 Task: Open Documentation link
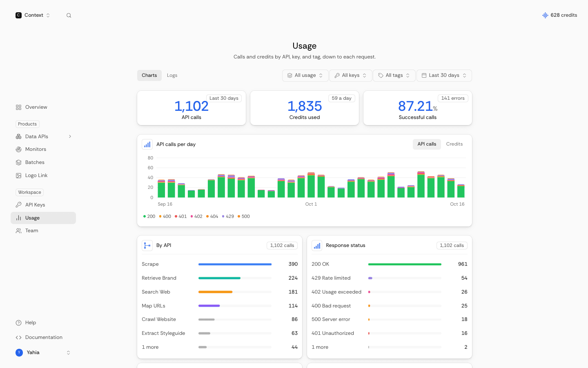[43, 337]
